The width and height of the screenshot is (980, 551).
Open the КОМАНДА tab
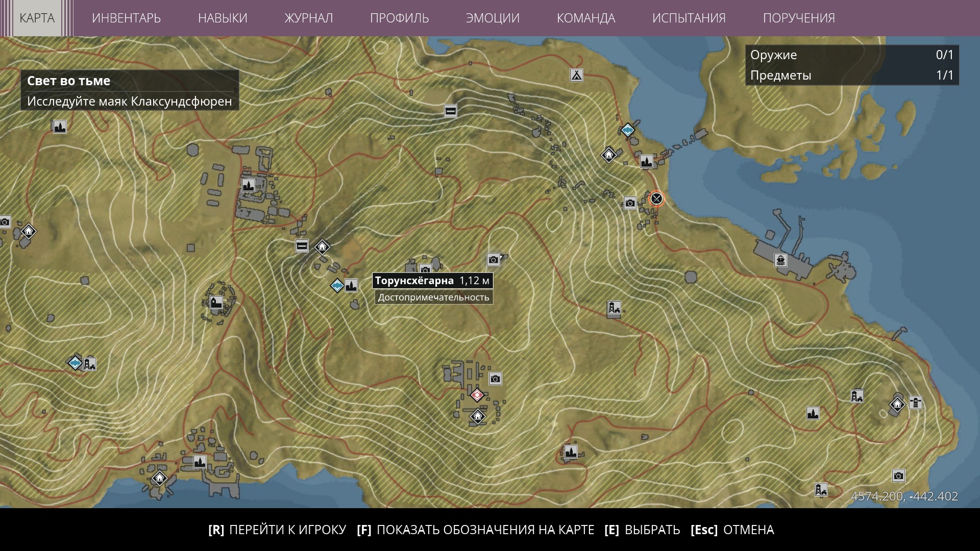586,18
